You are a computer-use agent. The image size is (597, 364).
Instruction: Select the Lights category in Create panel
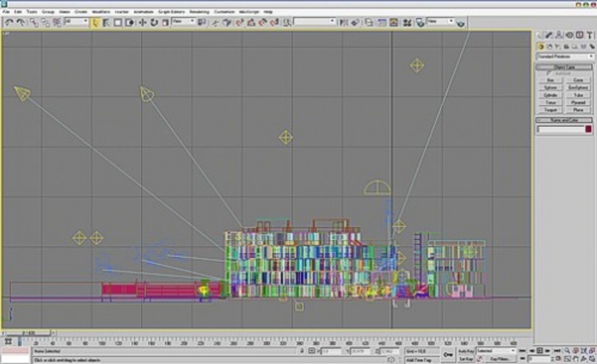tap(558, 47)
